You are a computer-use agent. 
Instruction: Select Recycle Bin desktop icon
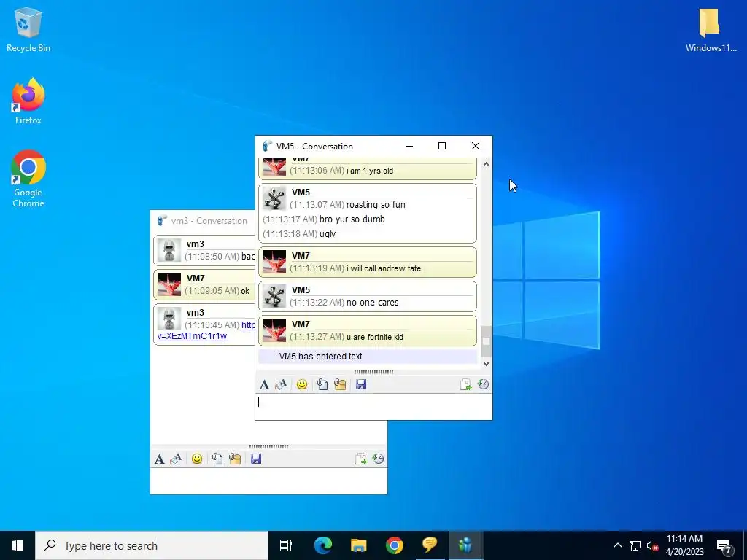(x=28, y=29)
